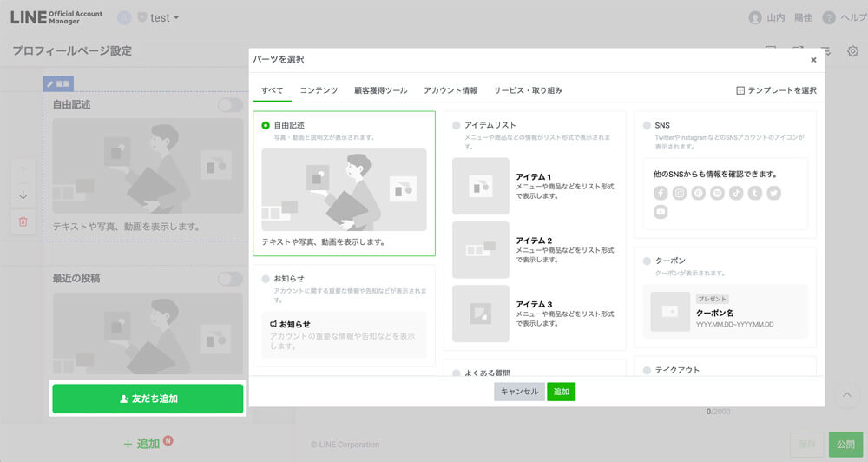868x462 pixels.
Task: Open the 山内 陽佳 user menu
Action: tap(779, 17)
